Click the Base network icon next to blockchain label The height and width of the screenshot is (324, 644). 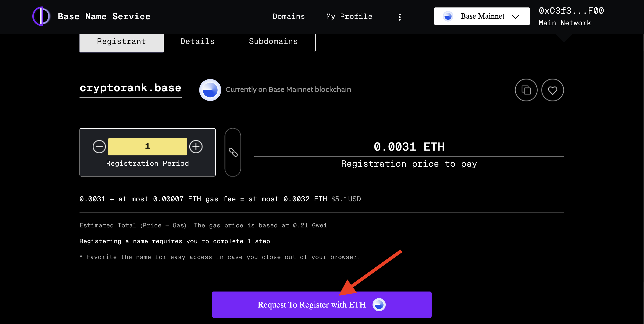[x=210, y=89]
